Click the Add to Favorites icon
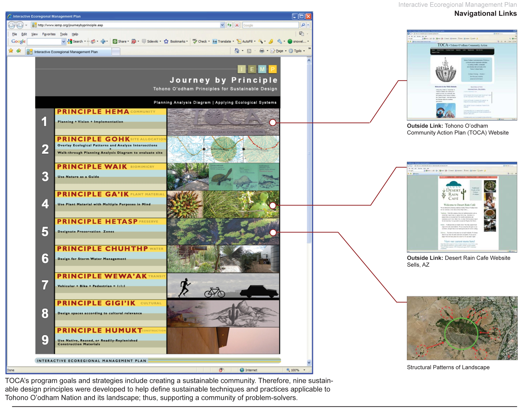 tap(19, 51)
